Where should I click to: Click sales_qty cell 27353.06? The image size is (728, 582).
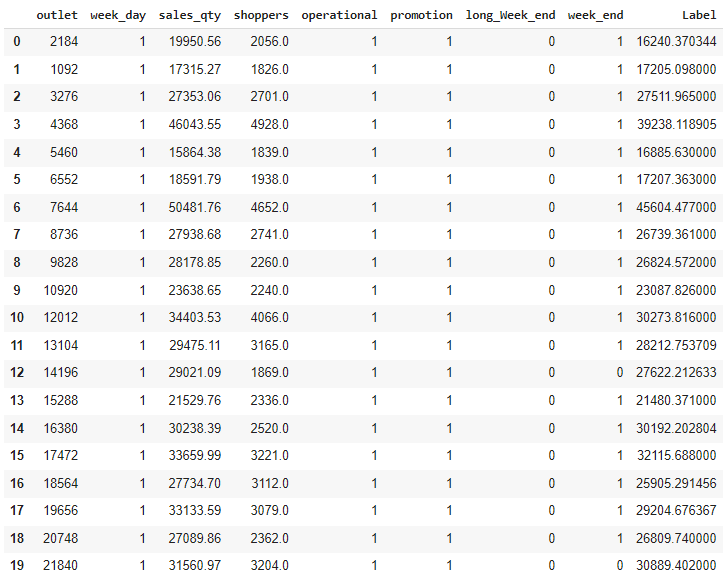195,97
